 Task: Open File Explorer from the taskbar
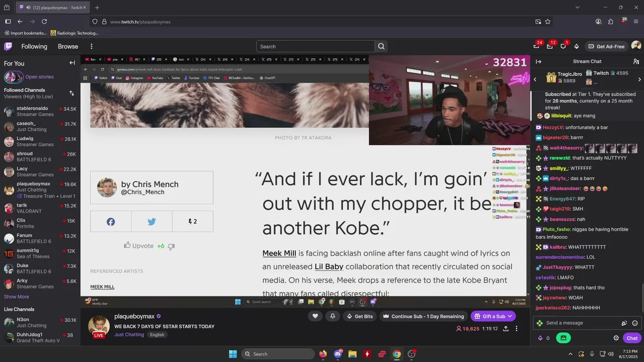pyautogui.click(x=352, y=354)
